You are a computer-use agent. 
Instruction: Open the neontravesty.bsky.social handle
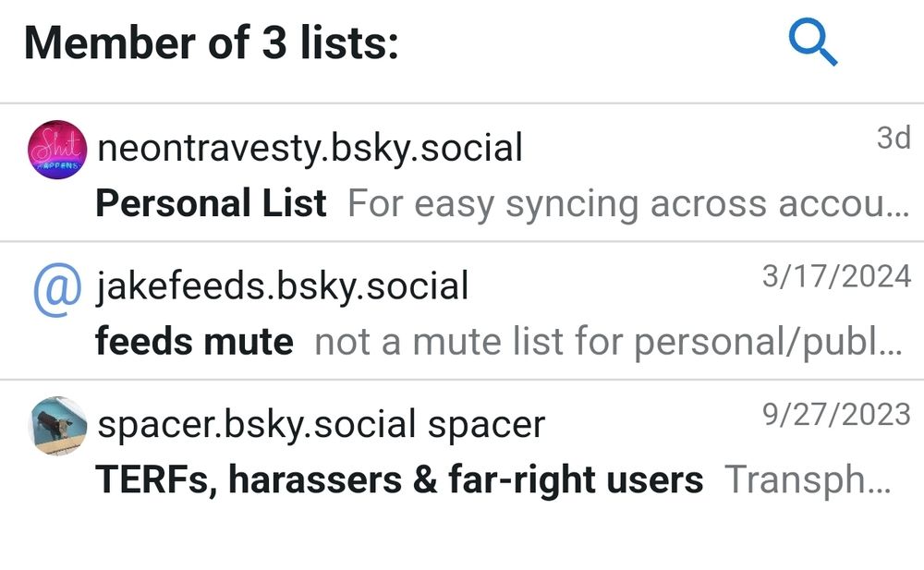(x=310, y=148)
